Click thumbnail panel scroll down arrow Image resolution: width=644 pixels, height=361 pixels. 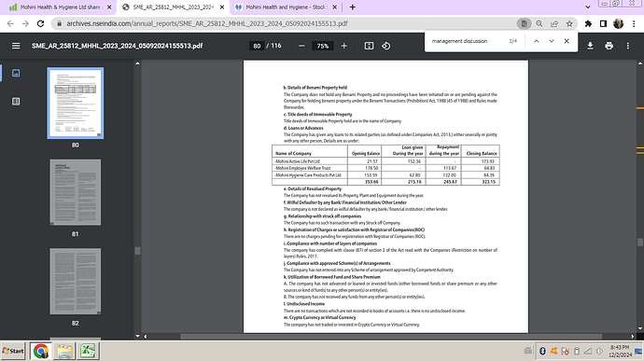click(137, 336)
